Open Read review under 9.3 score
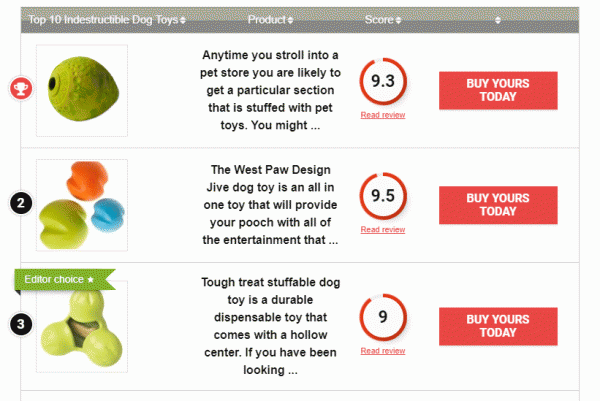Image resolution: width=600 pixels, height=401 pixels. click(x=382, y=115)
